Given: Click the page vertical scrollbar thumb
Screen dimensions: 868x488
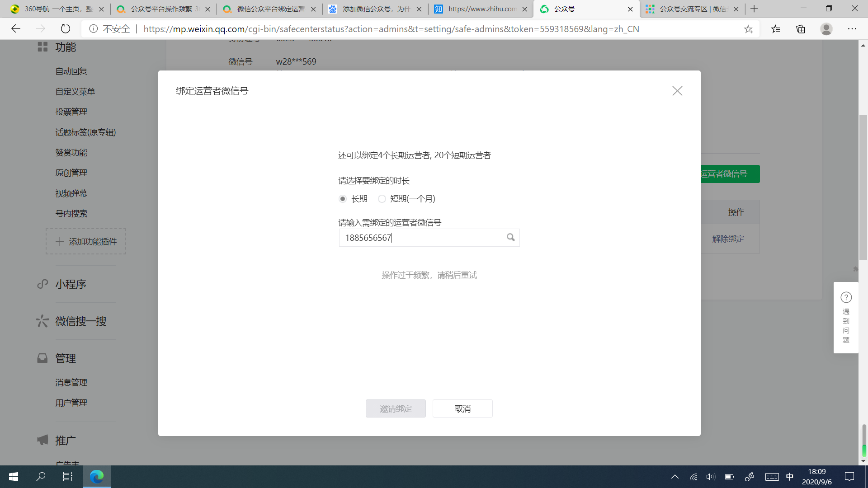Looking at the screenshot, I should (863, 188).
